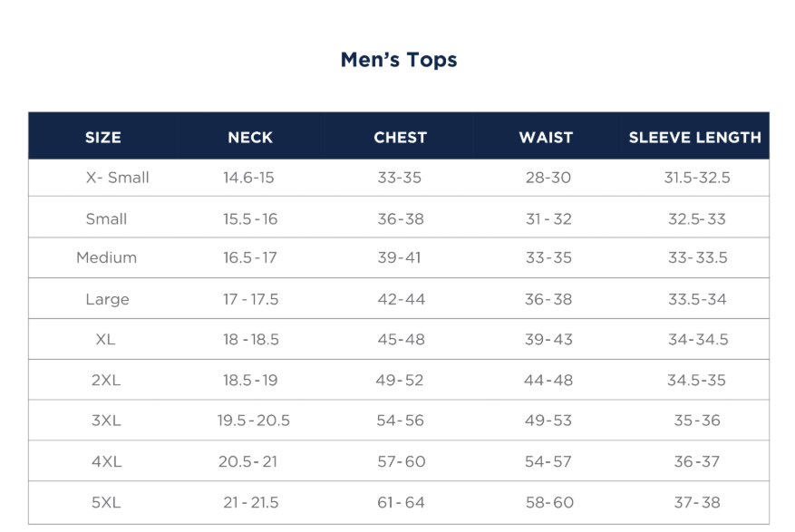The image size is (795, 532).
Task: Click the NECK column header
Action: pos(250,138)
